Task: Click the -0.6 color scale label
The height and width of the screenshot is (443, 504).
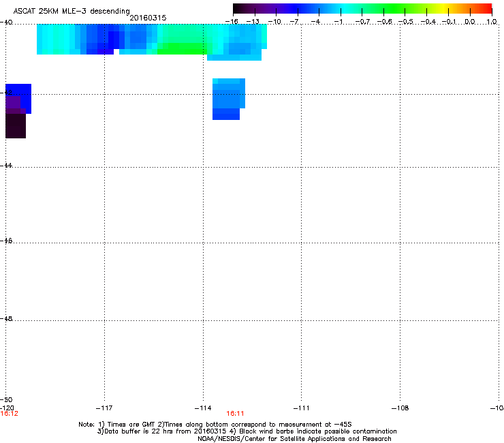Action: click(384, 22)
